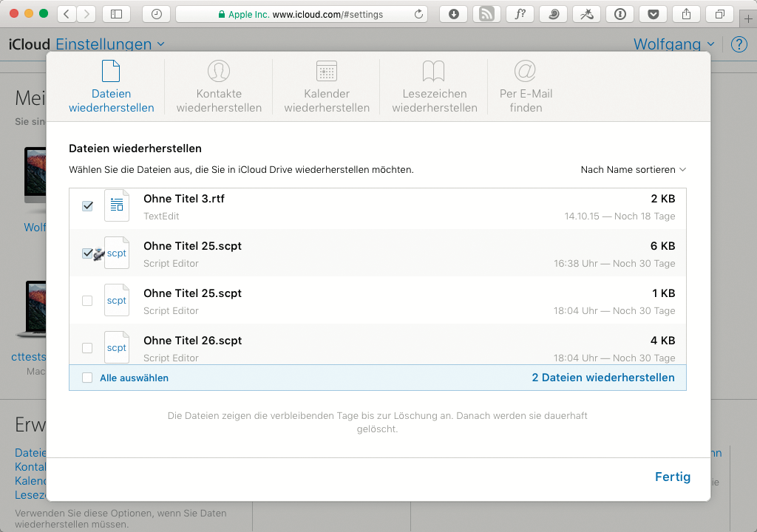Screen dimensions: 757x532
Task: Open the Nach Name sortieren dropdown
Action: [633, 169]
